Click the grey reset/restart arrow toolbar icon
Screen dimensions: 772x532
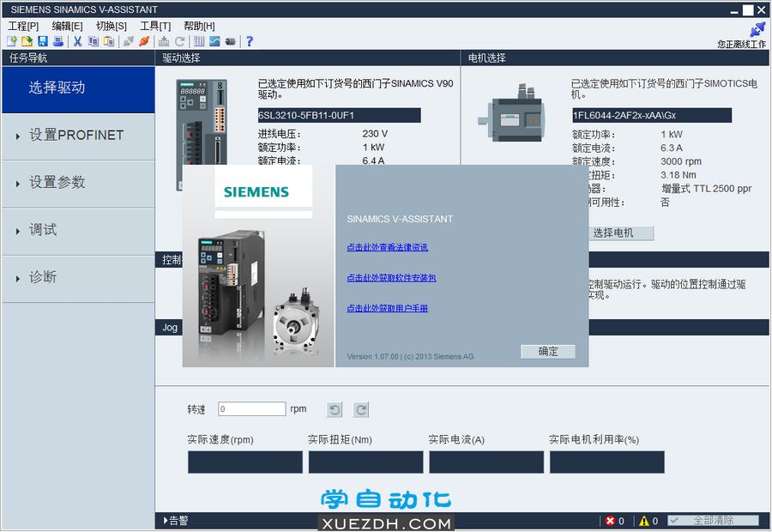180,41
